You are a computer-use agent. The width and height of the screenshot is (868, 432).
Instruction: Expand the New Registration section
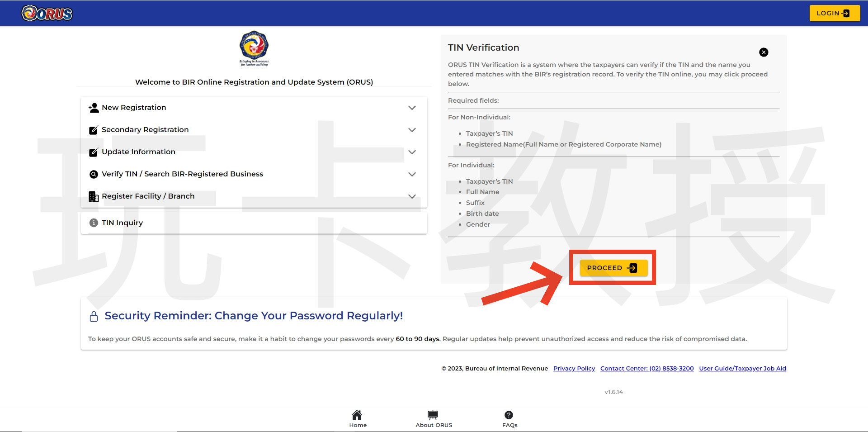412,108
